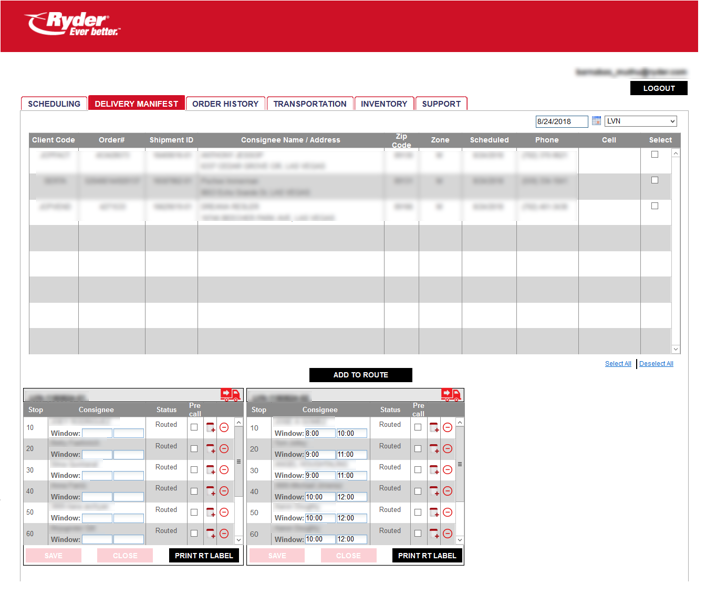Click the Add To Route button
706x594 pixels.
tap(360, 375)
